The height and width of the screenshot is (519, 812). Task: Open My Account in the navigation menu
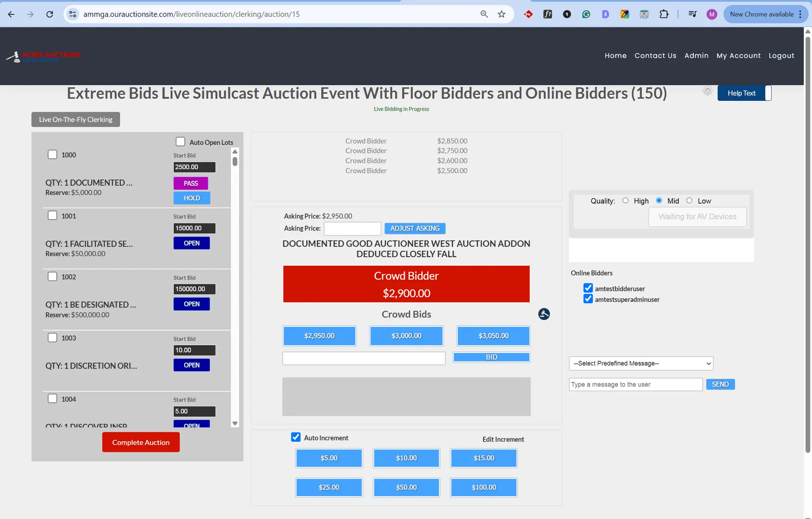coord(738,56)
